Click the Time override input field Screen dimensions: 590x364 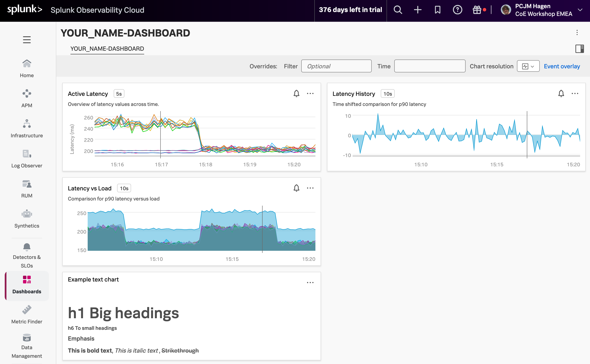click(x=430, y=66)
